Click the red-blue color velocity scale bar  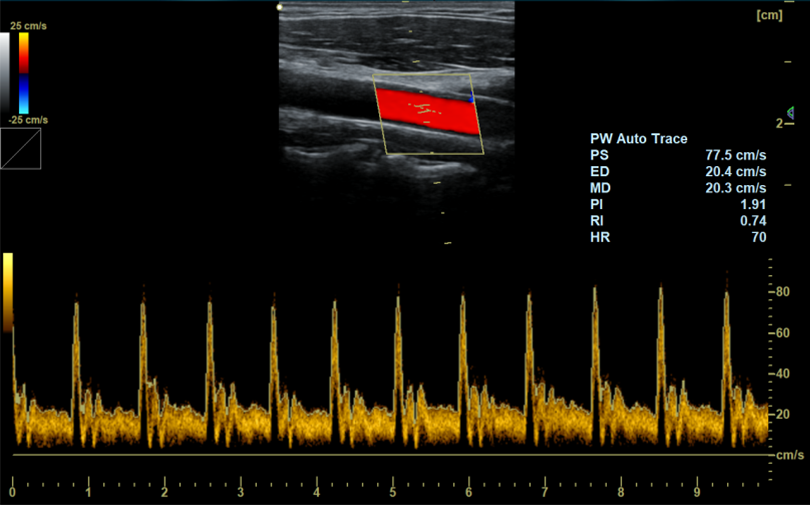[23, 72]
